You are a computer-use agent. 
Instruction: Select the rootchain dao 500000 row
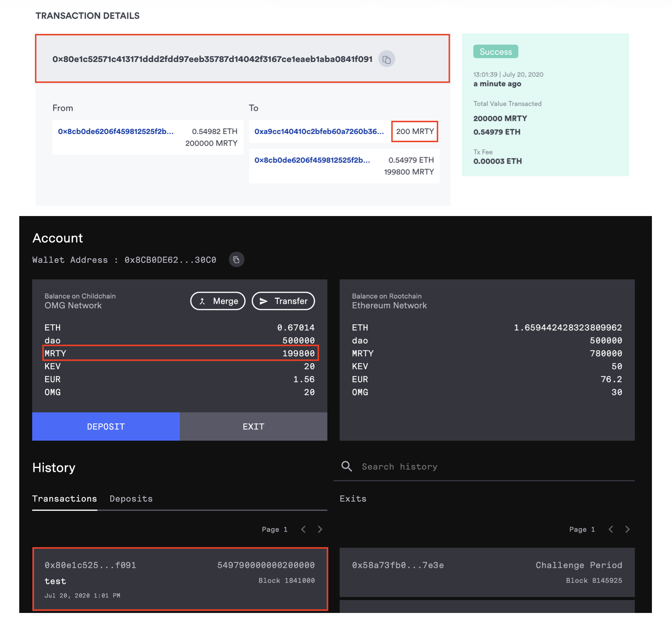[487, 340]
